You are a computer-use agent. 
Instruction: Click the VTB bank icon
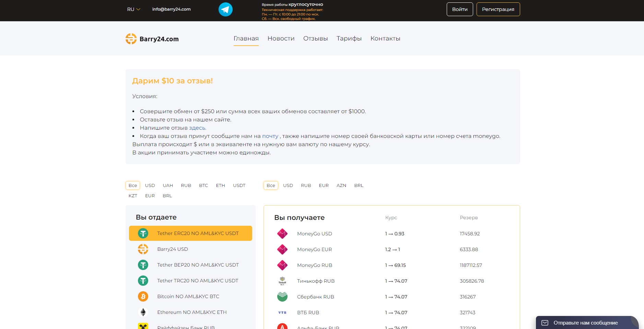[282, 313]
